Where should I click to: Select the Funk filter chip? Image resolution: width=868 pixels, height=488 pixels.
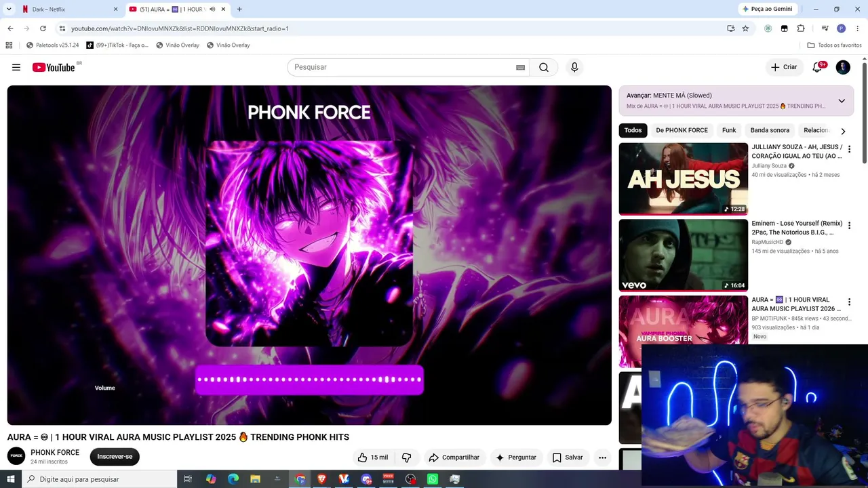729,130
